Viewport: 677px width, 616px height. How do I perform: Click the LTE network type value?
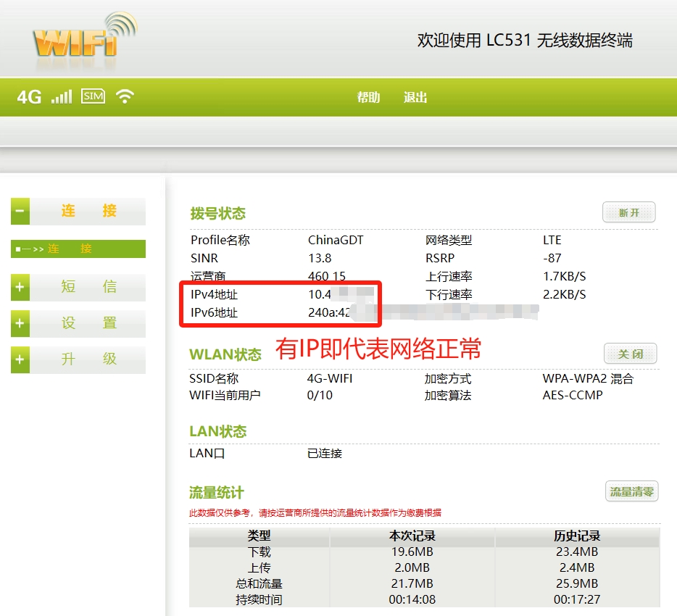[x=552, y=240]
